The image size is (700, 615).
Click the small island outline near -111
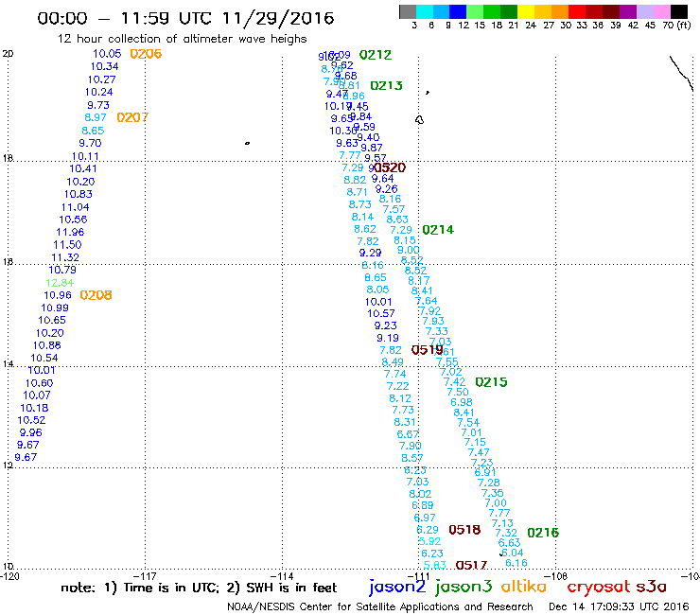point(419,120)
